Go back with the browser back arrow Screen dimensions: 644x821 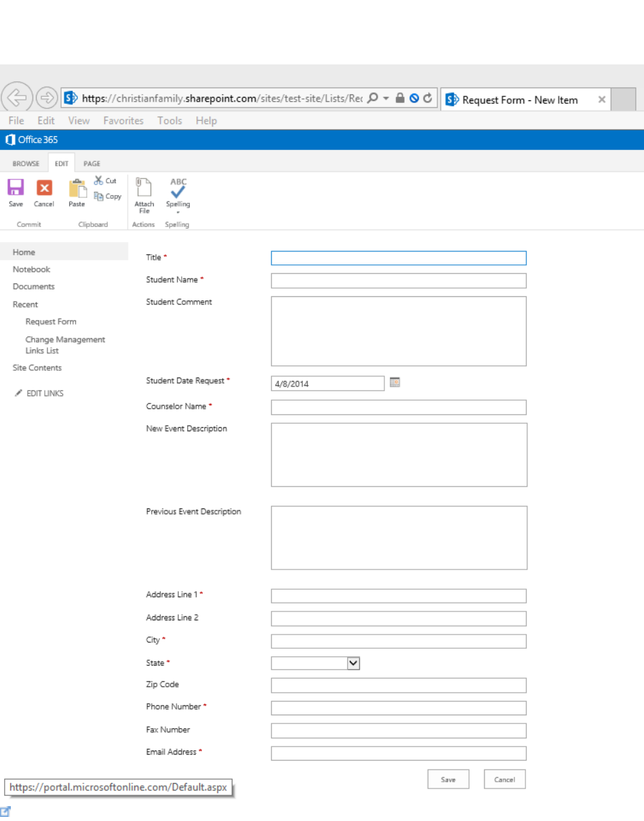click(17, 98)
